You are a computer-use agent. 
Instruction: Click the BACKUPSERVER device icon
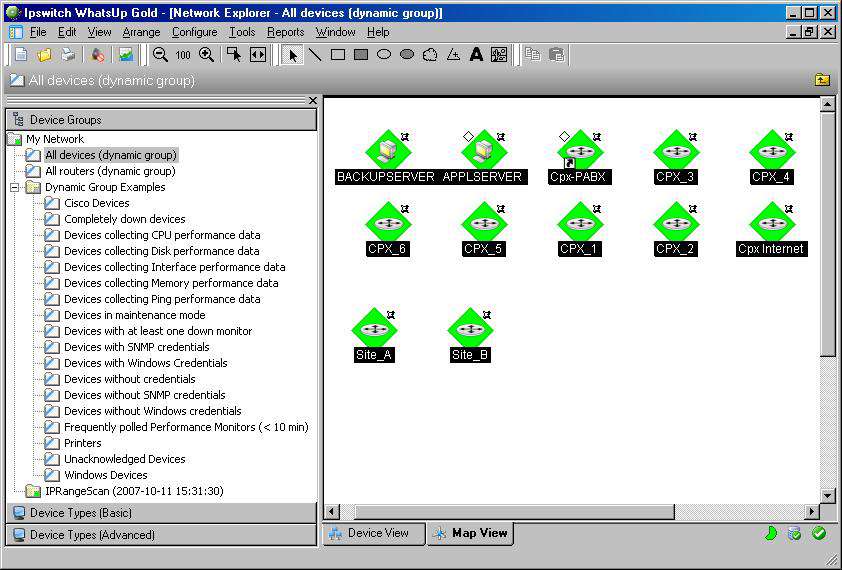point(385,151)
